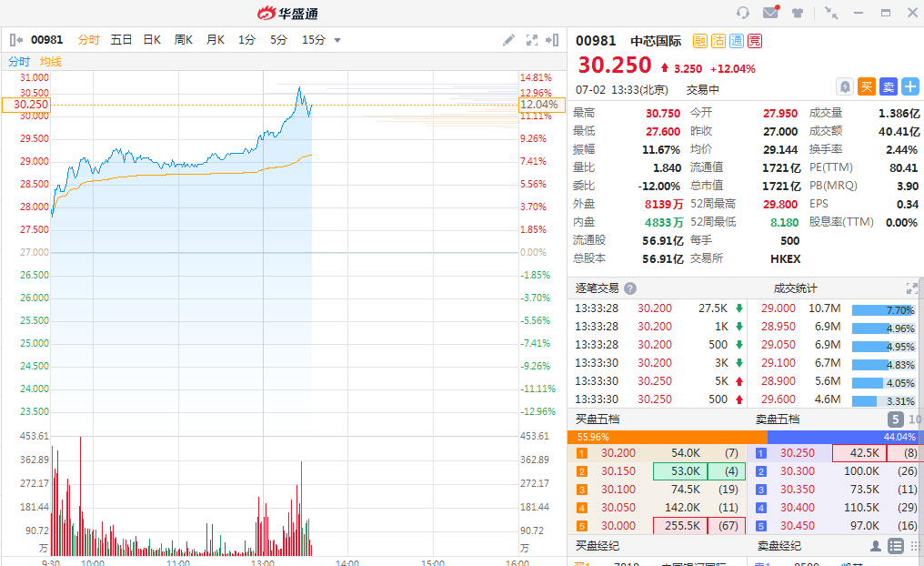Click the orange 55.96% buy ratio bar
Viewport: 924px width, 566px height.
[x=667, y=437]
